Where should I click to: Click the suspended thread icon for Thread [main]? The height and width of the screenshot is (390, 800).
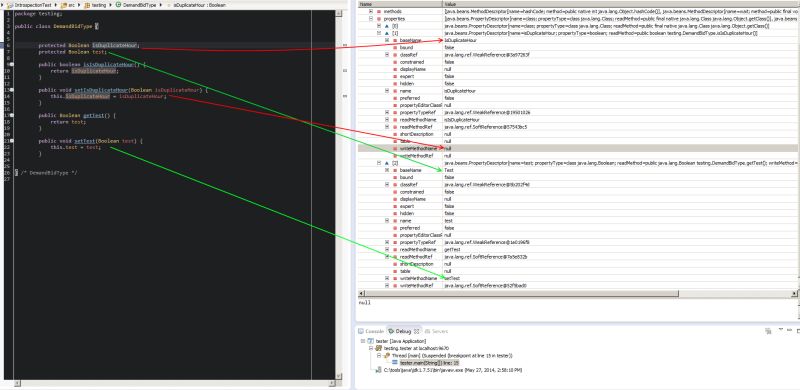387,355
